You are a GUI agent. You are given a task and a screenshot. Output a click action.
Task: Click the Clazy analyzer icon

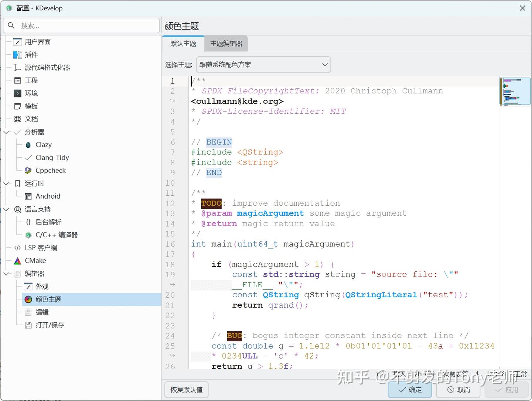28,145
